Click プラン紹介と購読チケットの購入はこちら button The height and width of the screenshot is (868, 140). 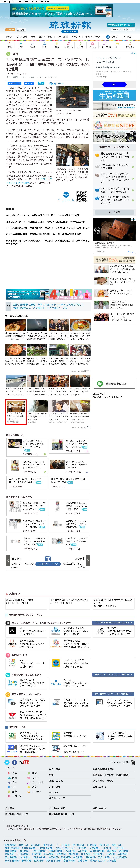pyautogui.click(x=114, y=623)
